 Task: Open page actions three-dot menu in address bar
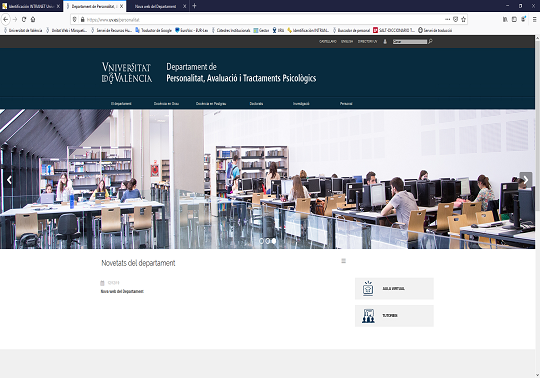(x=447, y=20)
